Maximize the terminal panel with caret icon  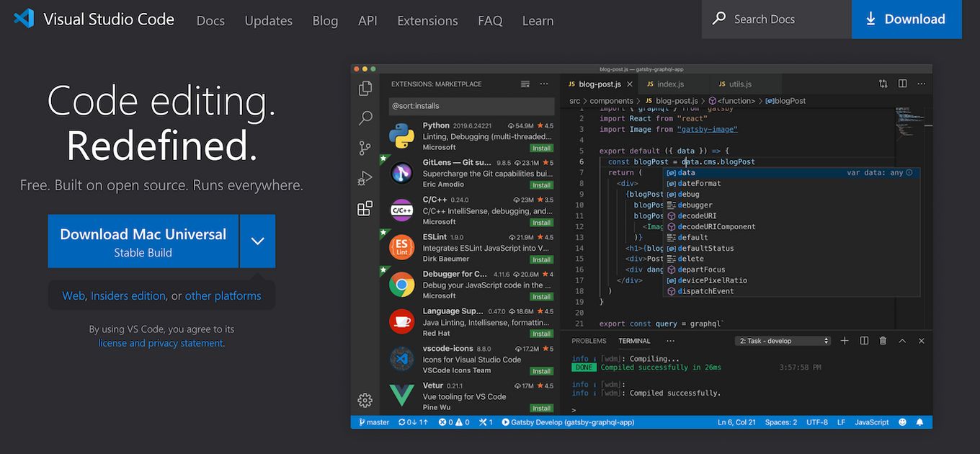point(902,341)
